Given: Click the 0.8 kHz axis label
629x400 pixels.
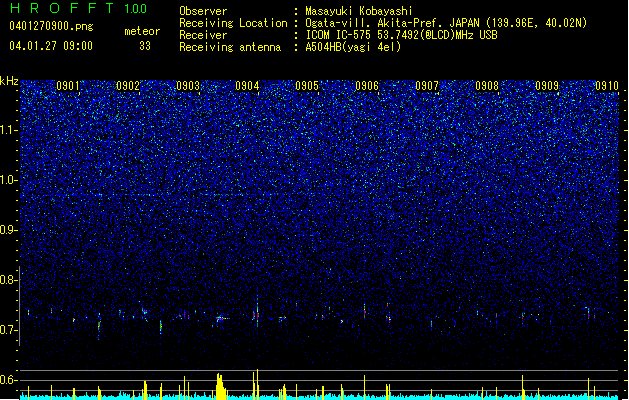Looking at the screenshot, I should 8,280.
